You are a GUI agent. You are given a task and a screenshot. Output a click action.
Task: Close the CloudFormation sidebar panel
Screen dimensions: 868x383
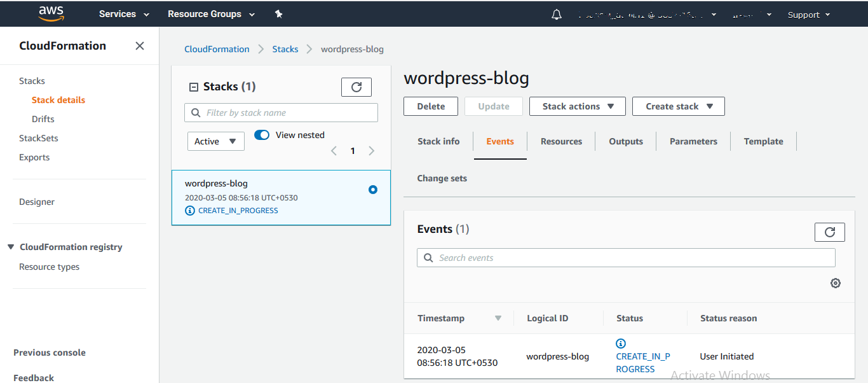pyautogui.click(x=140, y=46)
